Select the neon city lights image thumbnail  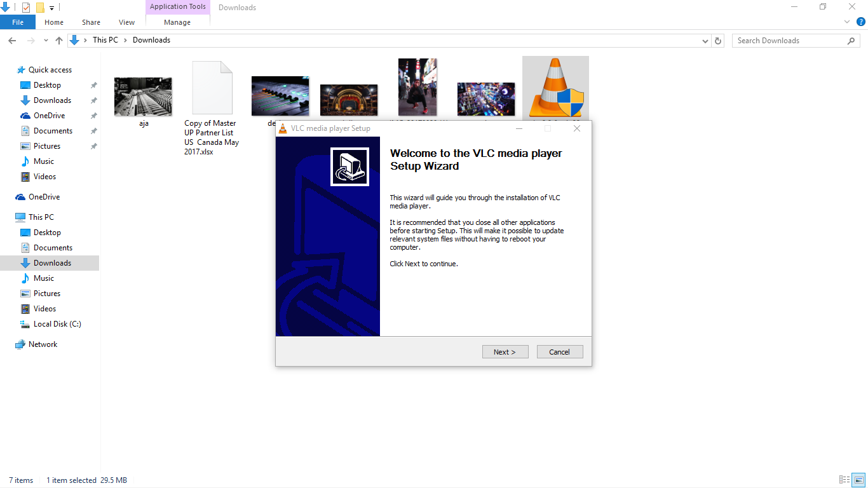point(486,100)
